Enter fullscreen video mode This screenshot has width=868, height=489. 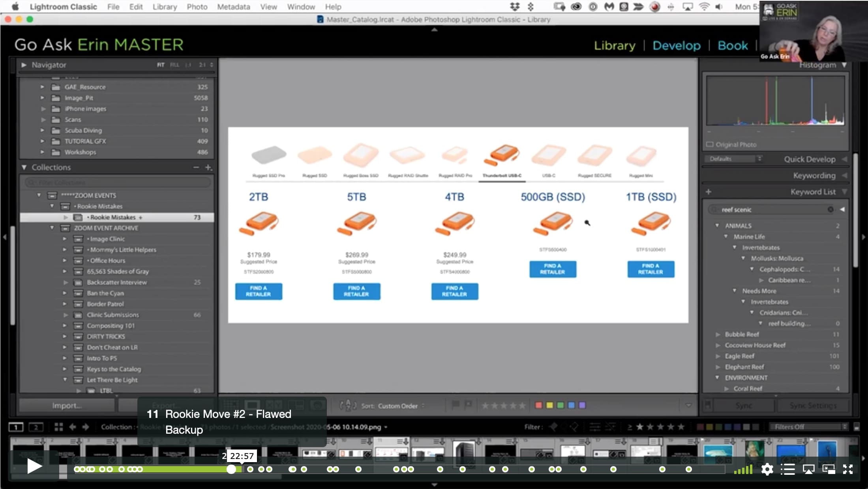pyautogui.click(x=848, y=469)
